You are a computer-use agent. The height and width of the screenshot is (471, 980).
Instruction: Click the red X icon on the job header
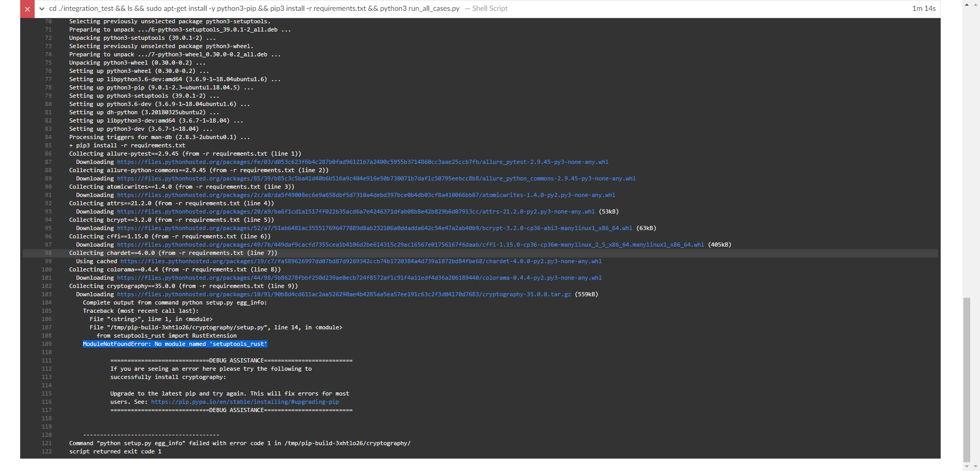(x=26, y=8)
